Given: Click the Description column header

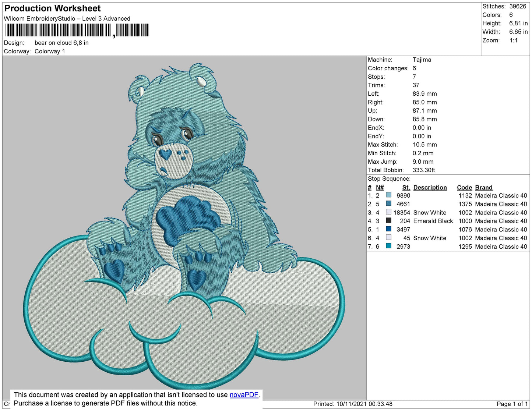Looking at the screenshot, I should (430, 187).
